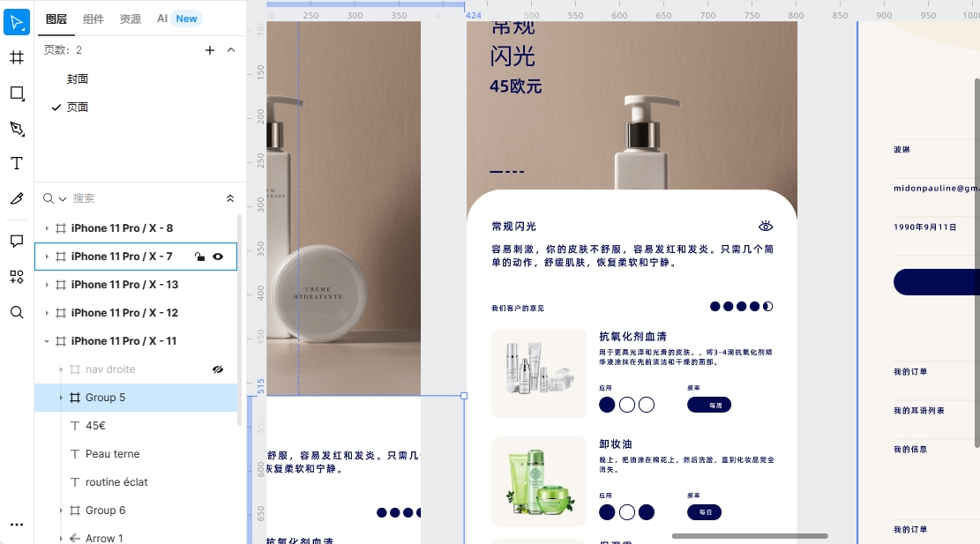Click the dark blue button in right frame
The image size is (980, 544).
[936, 281]
